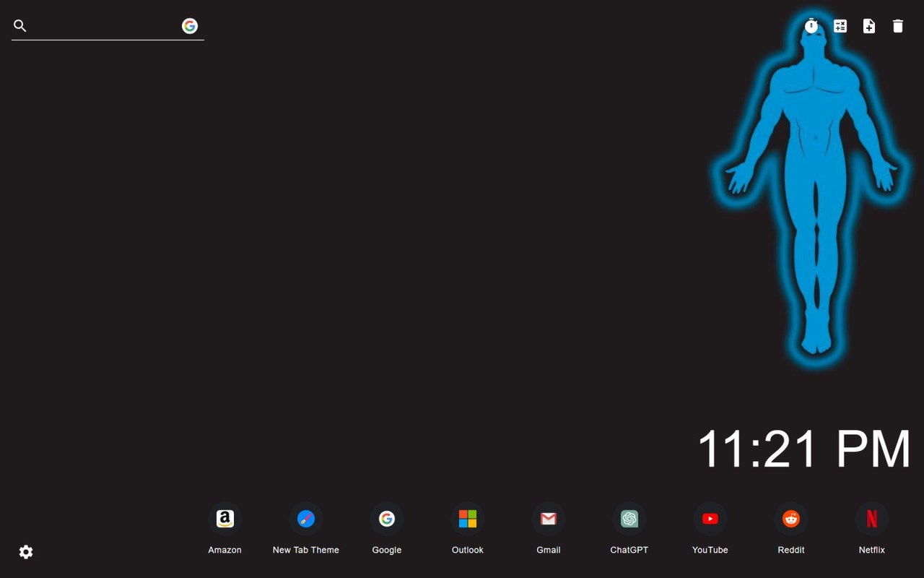The image size is (924, 578).
Task: Click the "Amazon" label text
Action: pos(225,550)
